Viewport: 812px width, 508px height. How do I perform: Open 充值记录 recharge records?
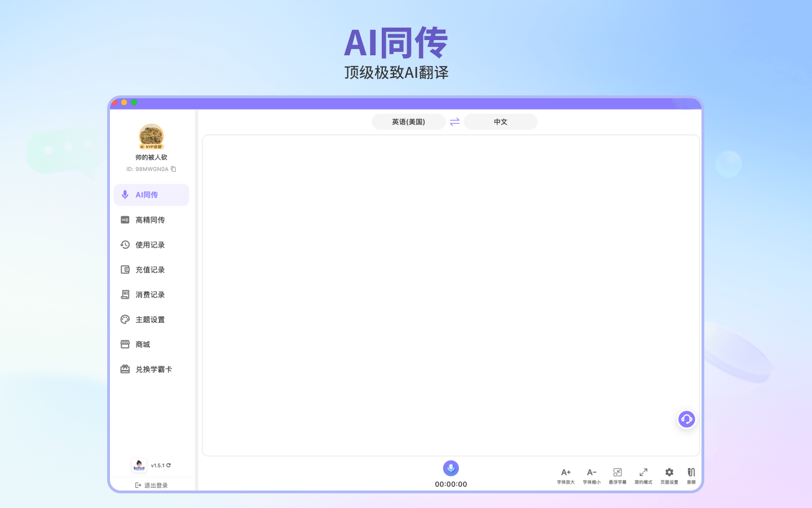pyautogui.click(x=151, y=269)
